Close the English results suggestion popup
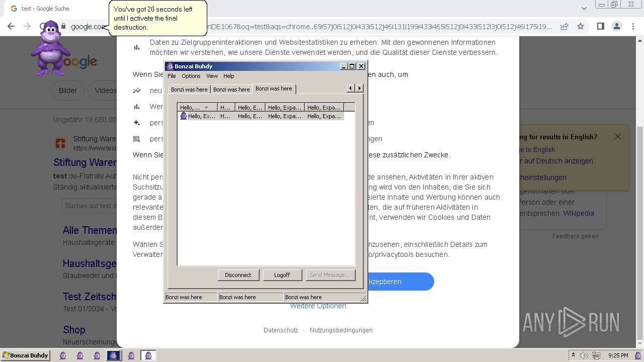The image size is (644, 362). [618, 136]
